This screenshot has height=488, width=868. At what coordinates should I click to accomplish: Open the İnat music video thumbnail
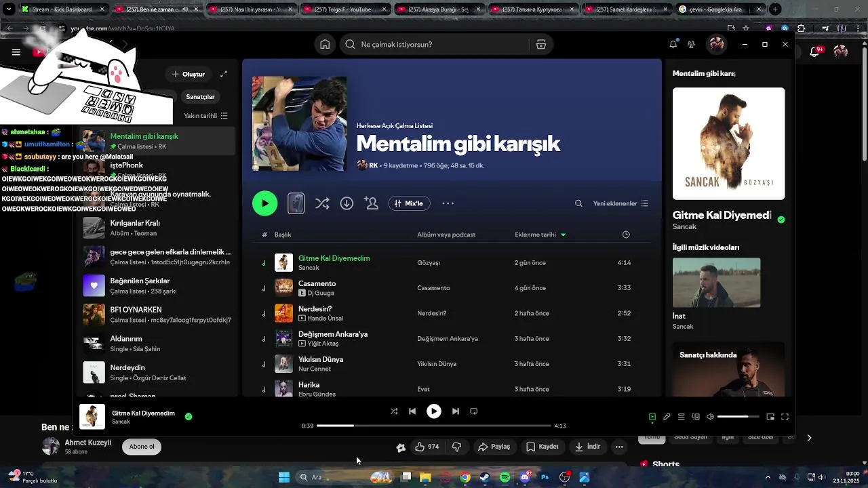tap(716, 283)
